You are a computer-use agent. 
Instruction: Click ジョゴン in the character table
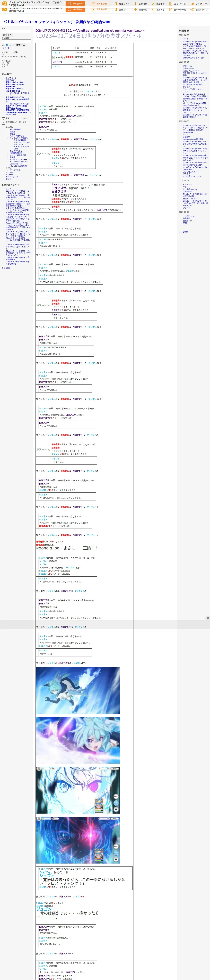56,67
